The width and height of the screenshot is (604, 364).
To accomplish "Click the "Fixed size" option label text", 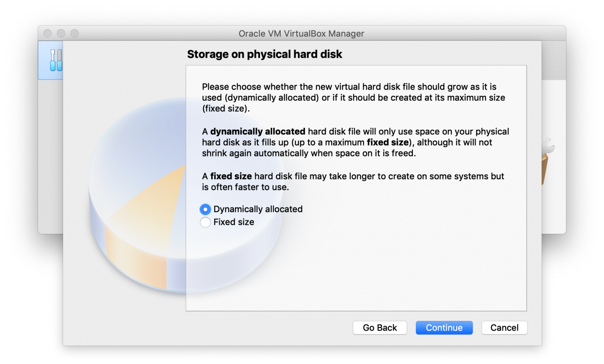I will click(x=234, y=222).
